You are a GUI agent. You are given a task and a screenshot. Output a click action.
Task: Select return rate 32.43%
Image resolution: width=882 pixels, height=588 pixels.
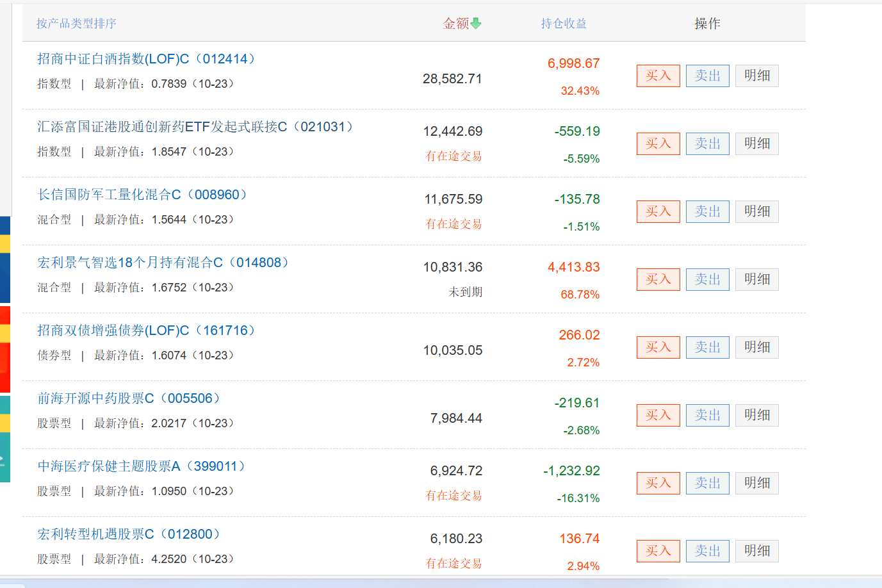pyautogui.click(x=580, y=91)
